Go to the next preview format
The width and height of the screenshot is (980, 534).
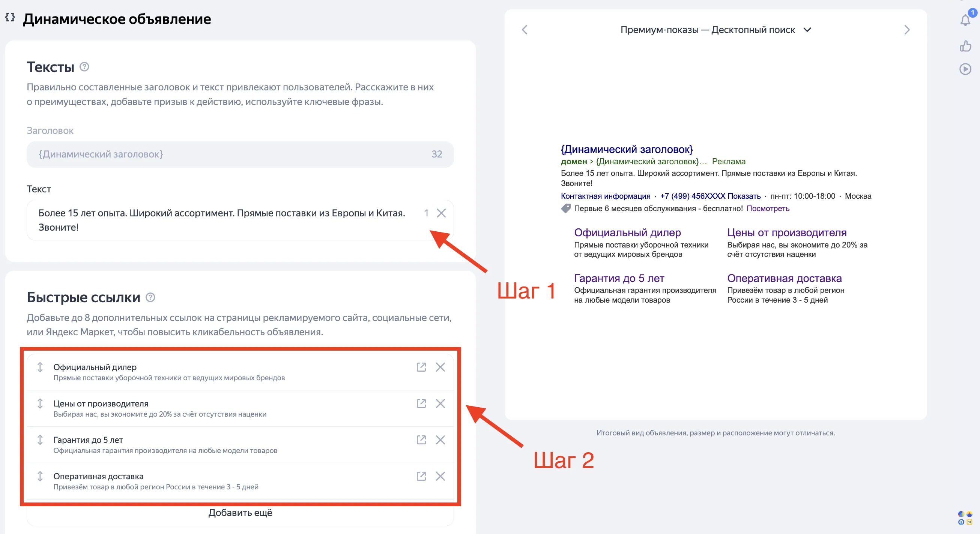(907, 30)
